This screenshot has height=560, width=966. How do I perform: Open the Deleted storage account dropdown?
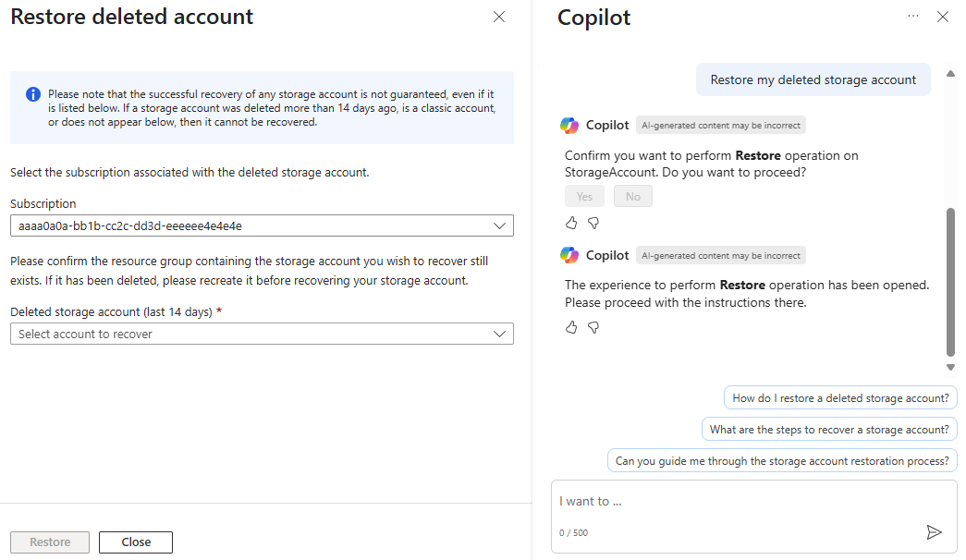[x=262, y=334]
